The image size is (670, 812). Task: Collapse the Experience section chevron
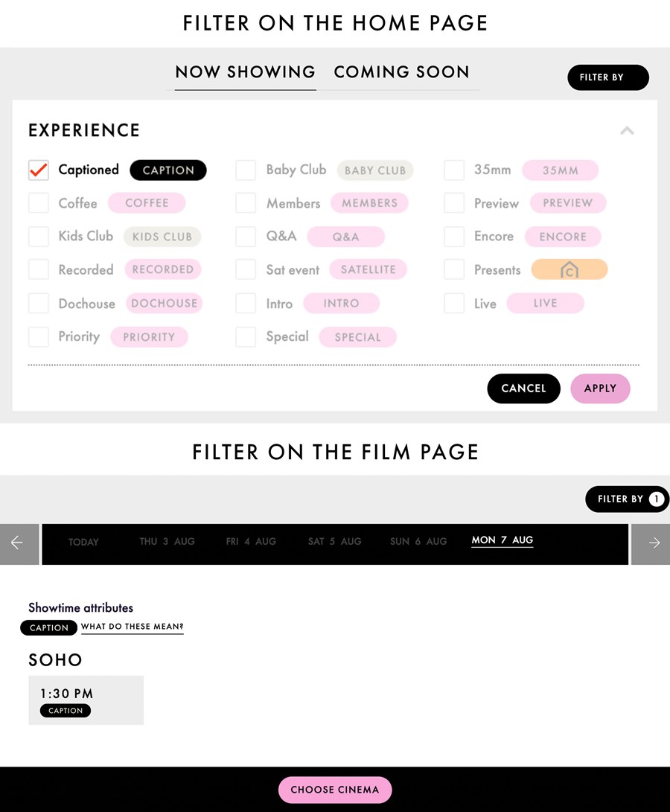coord(627,130)
